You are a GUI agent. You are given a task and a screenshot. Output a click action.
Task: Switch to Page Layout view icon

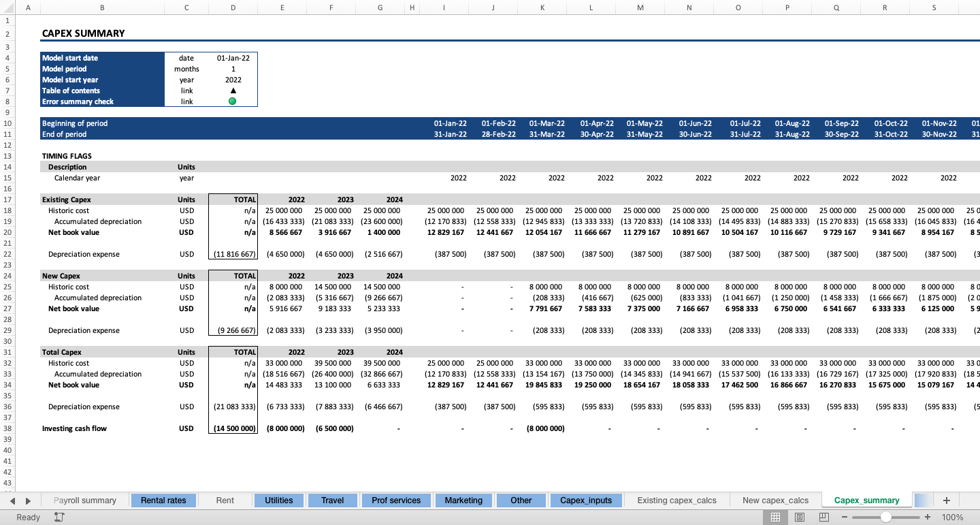800,518
